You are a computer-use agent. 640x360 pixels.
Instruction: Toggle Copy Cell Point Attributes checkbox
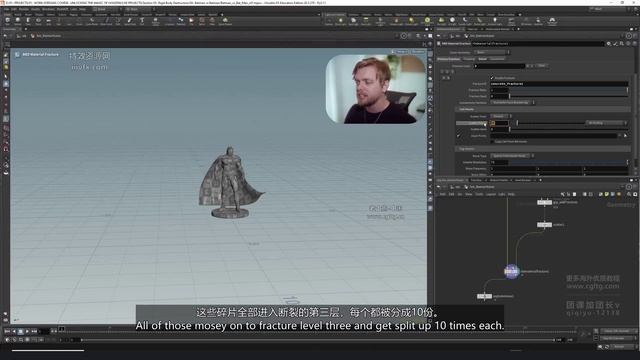492,141
